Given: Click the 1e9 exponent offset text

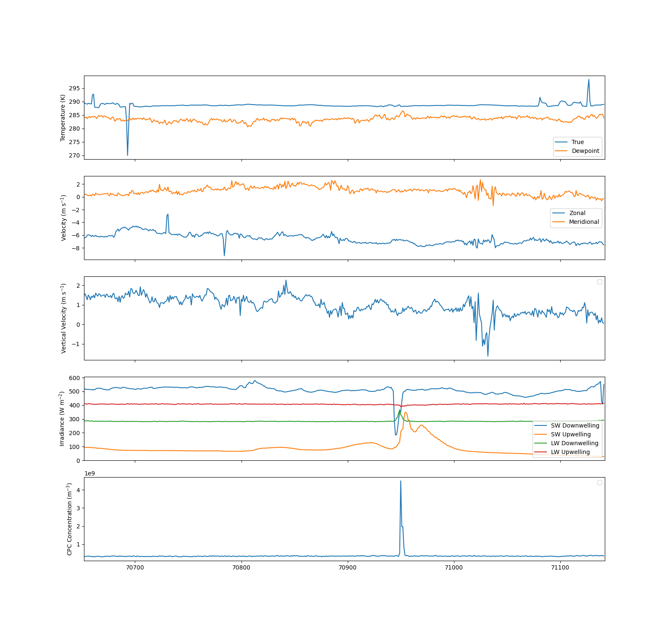Looking at the screenshot, I should [x=89, y=473].
